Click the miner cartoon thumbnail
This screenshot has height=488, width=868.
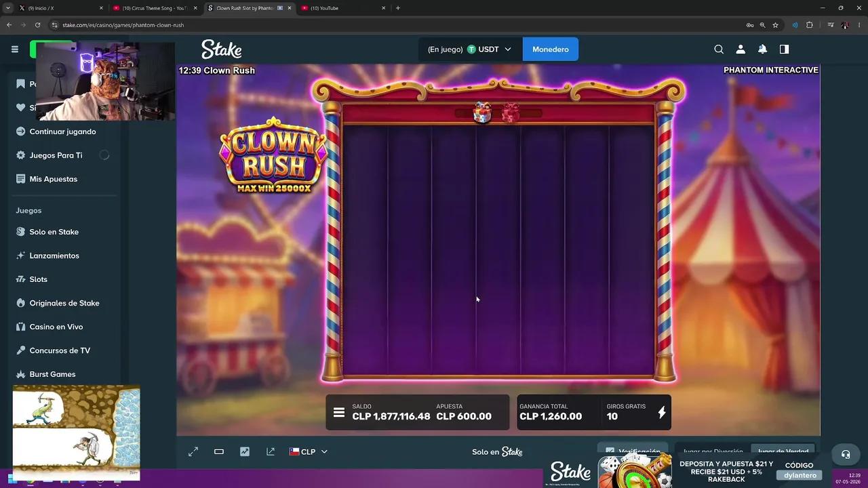(x=76, y=432)
